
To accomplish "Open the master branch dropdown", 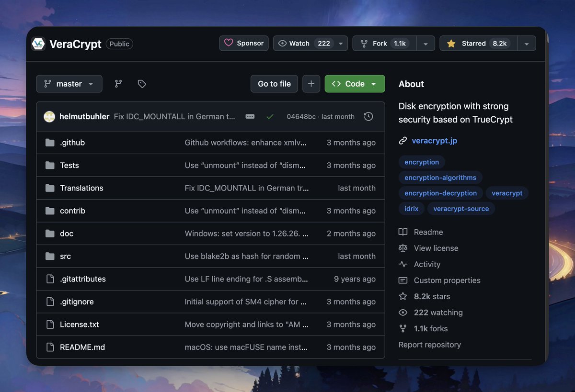I will (69, 84).
